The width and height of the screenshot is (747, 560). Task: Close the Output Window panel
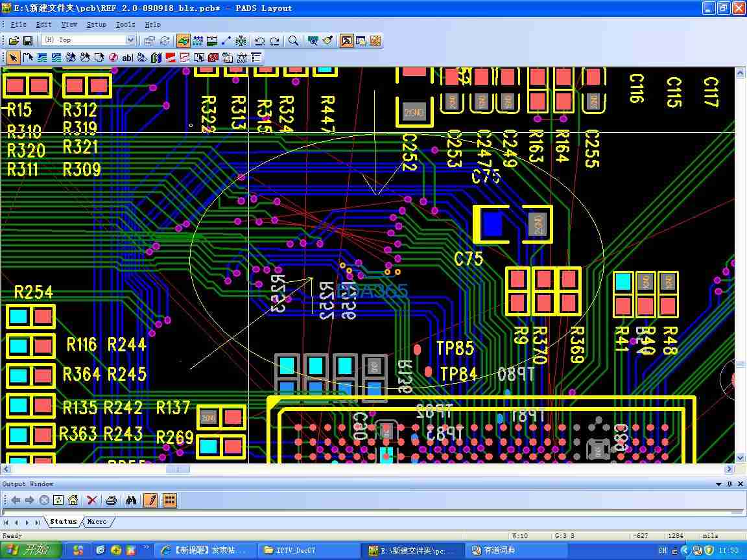click(x=741, y=484)
